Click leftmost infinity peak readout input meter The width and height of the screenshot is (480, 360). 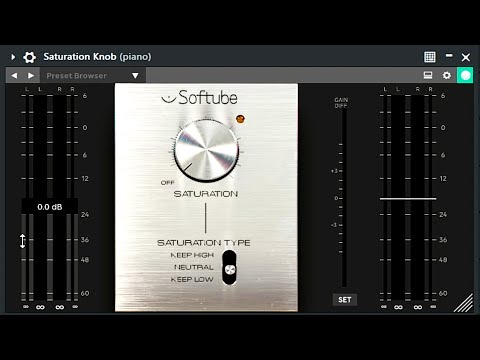(26, 307)
